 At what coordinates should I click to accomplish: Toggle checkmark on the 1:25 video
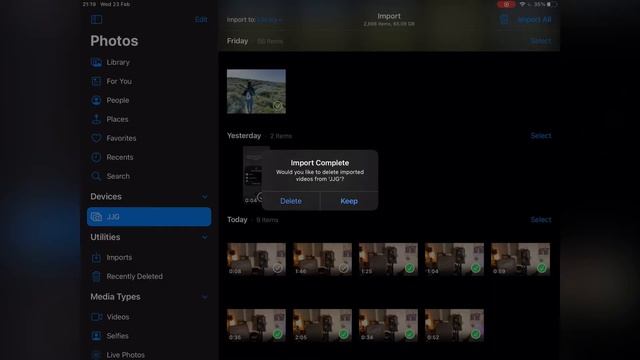click(x=409, y=268)
